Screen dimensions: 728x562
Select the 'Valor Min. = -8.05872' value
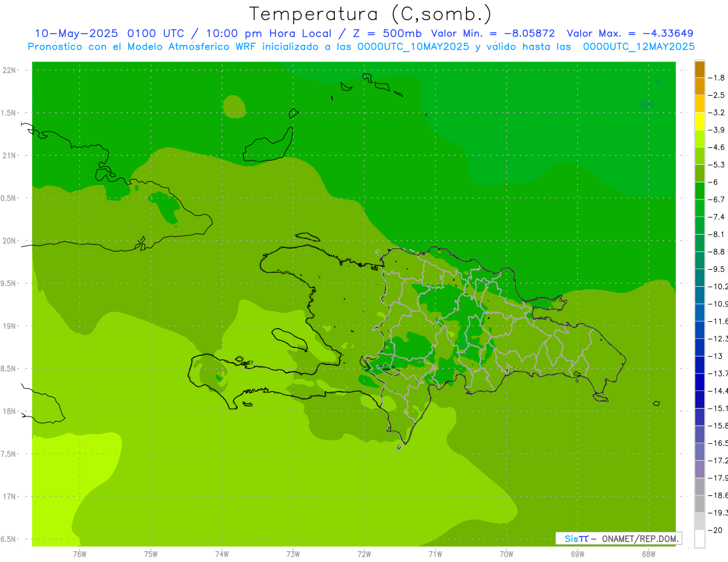(493, 33)
